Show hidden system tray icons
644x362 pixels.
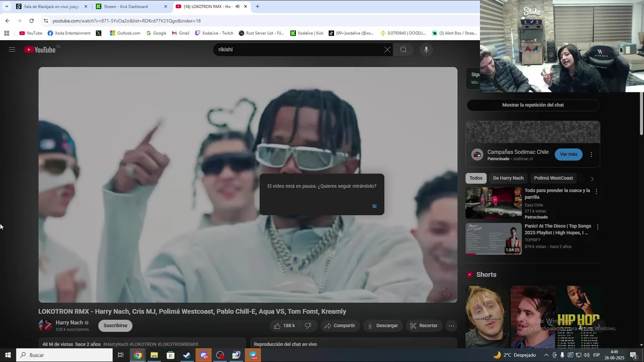(x=546, y=355)
